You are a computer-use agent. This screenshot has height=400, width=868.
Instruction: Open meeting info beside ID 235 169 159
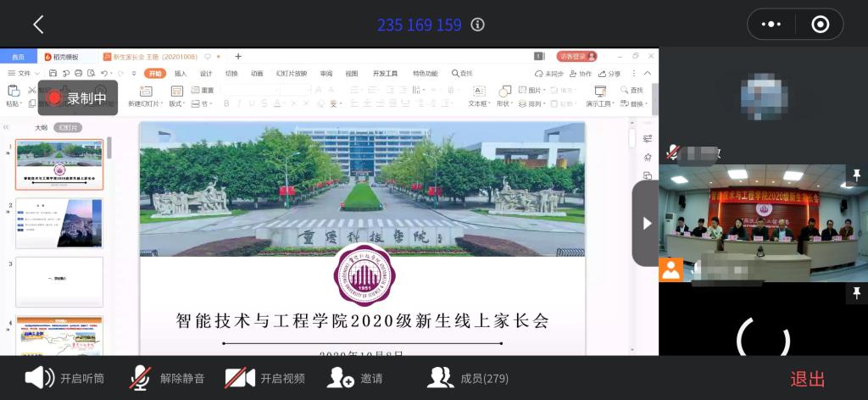point(477,25)
